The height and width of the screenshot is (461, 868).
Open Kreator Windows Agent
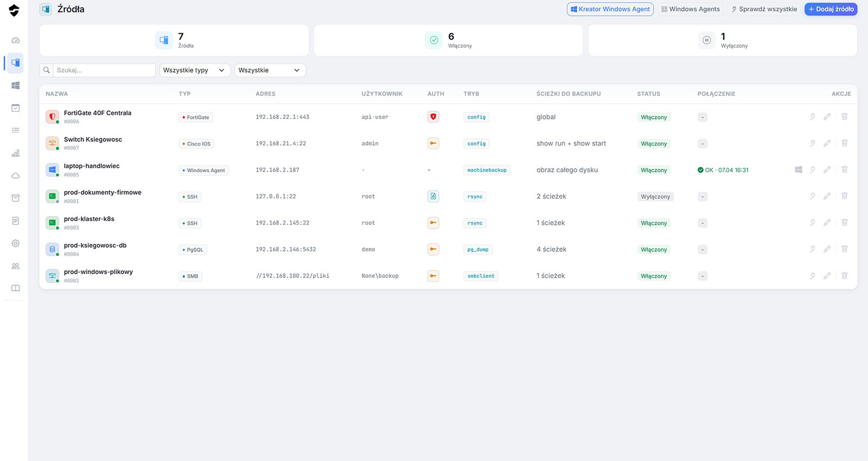pos(610,9)
